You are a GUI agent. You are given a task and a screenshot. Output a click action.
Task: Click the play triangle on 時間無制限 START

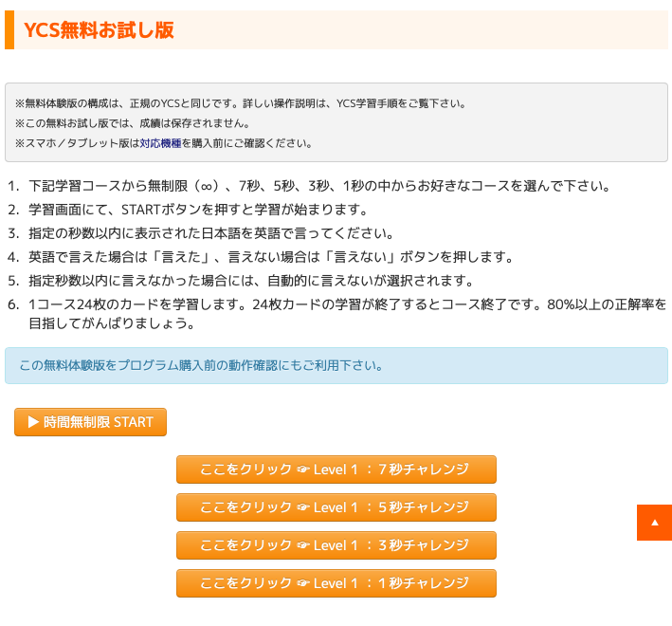33,422
